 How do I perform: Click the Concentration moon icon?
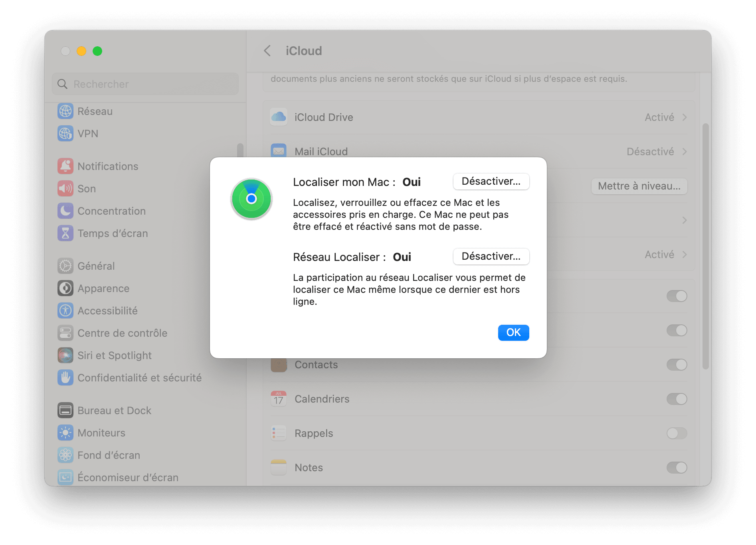coord(65,211)
